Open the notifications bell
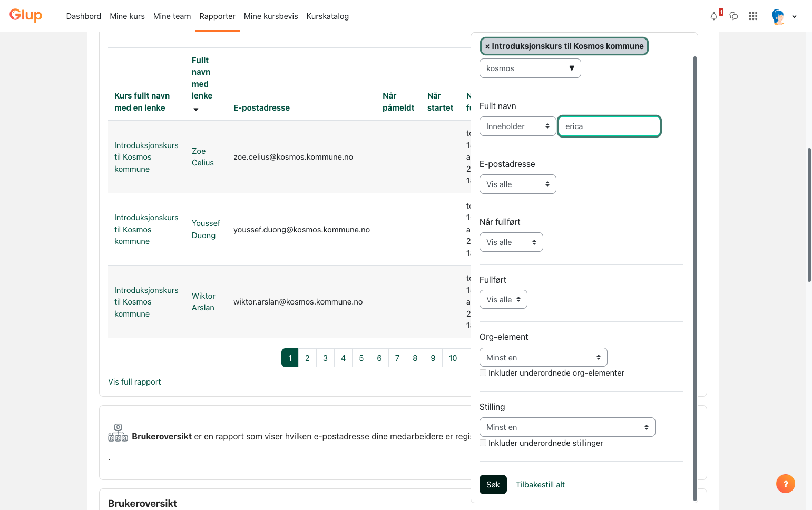This screenshot has width=812, height=510. pyautogui.click(x=714, y=16)
